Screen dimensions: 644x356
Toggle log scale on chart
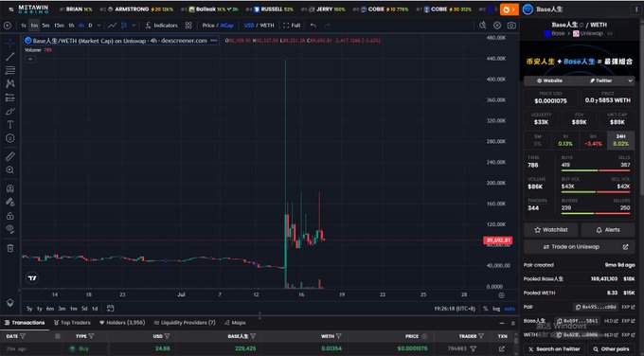(496, 309)
